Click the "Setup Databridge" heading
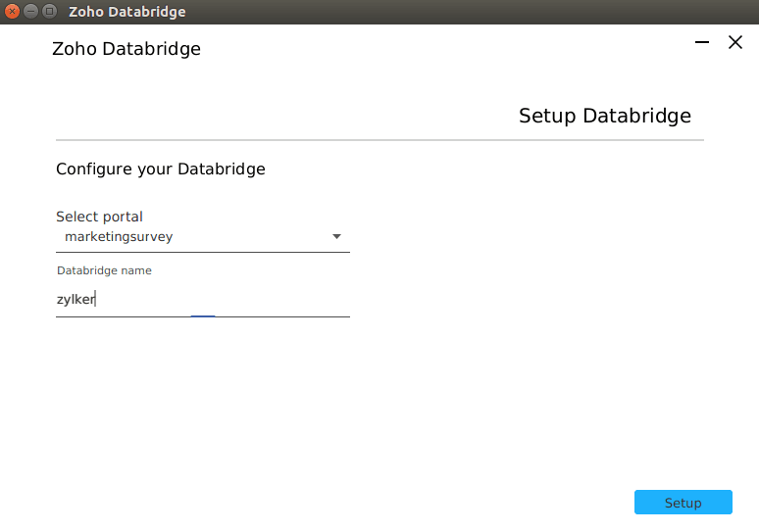 [x=604, y=116]
